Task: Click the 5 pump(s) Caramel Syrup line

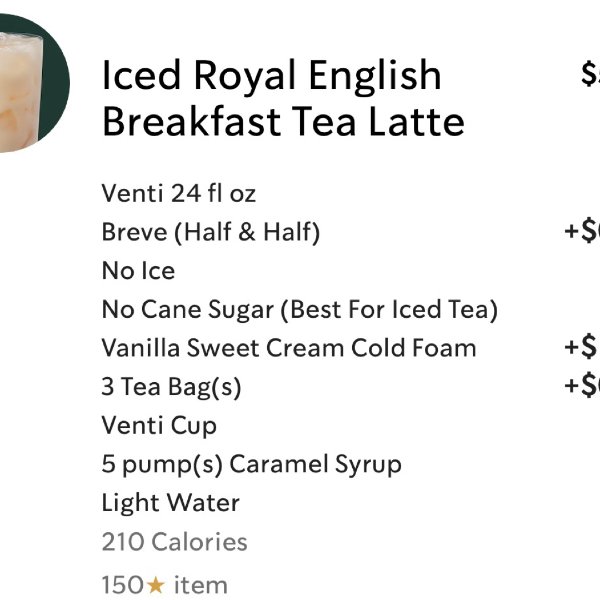Action: (x=252, y=465)
